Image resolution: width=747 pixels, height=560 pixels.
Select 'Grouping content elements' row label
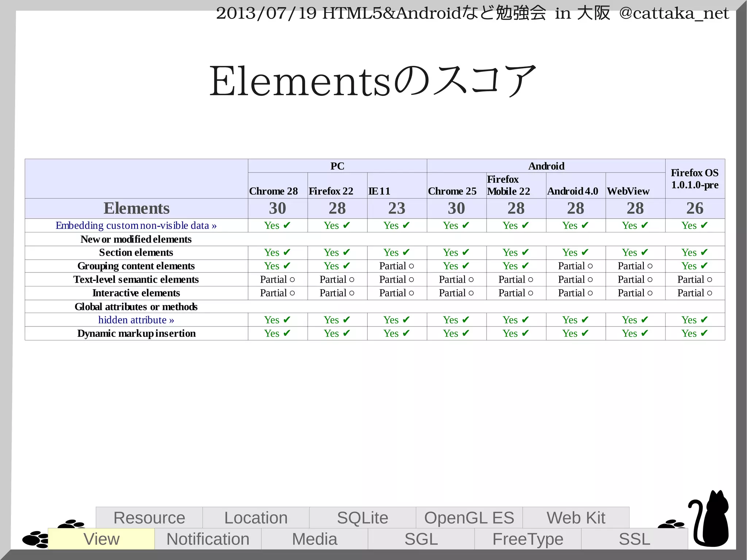click(x=136, y=266)
